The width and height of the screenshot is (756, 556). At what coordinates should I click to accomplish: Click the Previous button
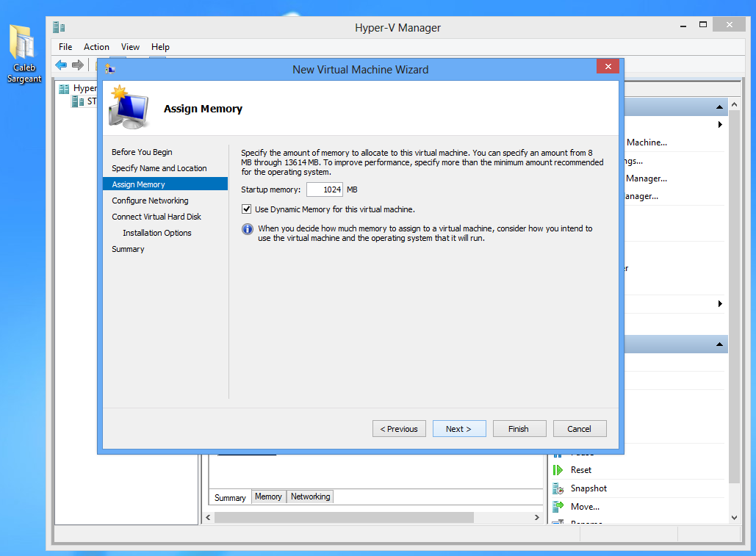pos(399,429)
